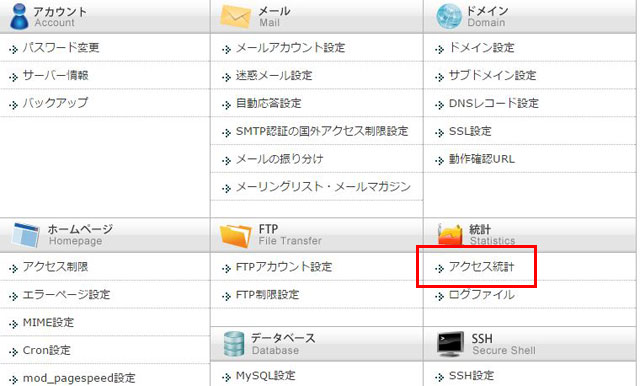Select SSL設定 link
Image resolution: width=640 pixels, height=386 pixels.
tap(470, 131)
